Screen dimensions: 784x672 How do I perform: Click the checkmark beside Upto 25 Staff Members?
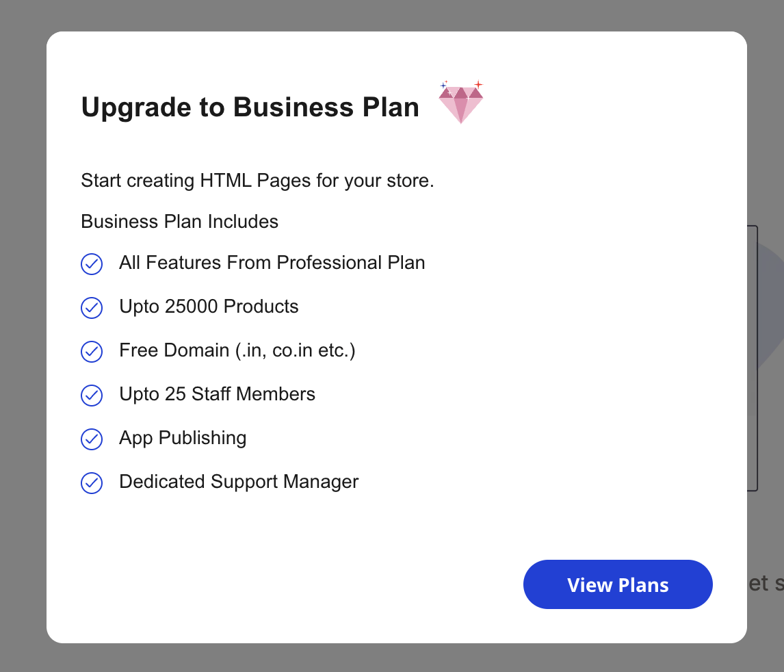(x=92, y=396)
